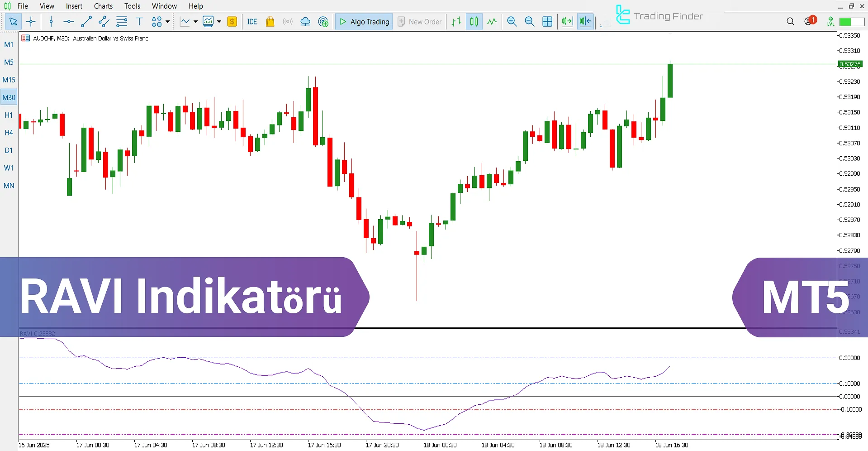Open the shapes objects tool
The image size is (868, 451).
coord(157,22)
